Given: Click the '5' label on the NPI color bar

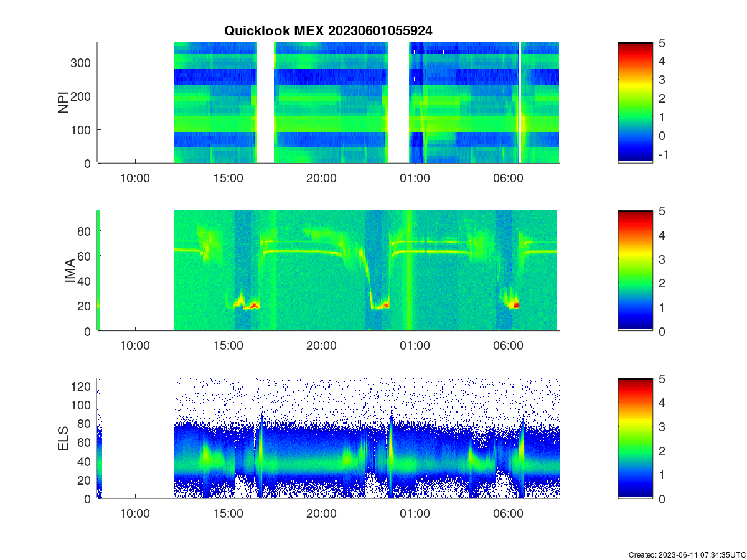Looking at the screenshot, I should point(662,43).
